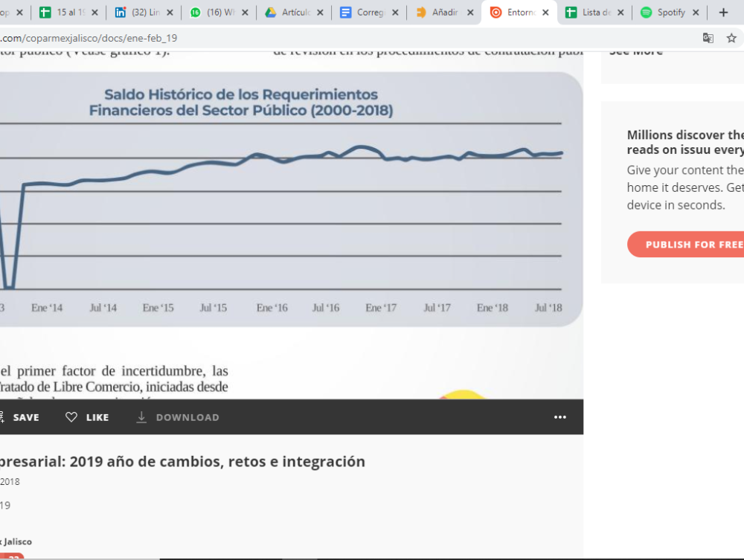
Task: Click the heart Like icon
Action: 71,417
